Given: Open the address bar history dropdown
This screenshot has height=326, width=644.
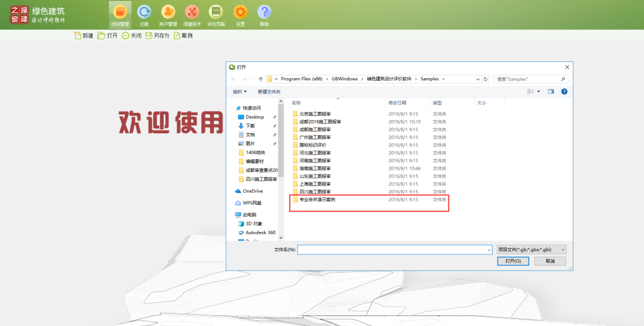Looking at the screenshot, I should coord(477,79).
